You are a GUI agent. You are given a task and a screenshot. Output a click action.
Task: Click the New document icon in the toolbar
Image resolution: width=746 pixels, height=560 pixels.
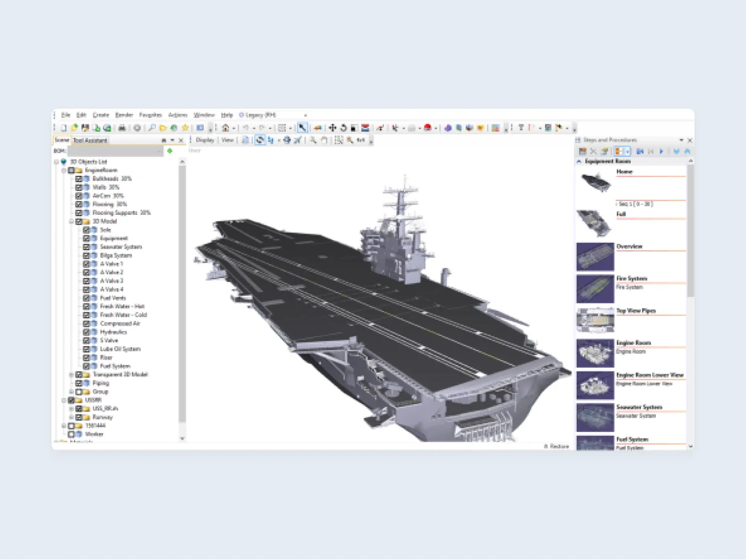click(63, 128)
